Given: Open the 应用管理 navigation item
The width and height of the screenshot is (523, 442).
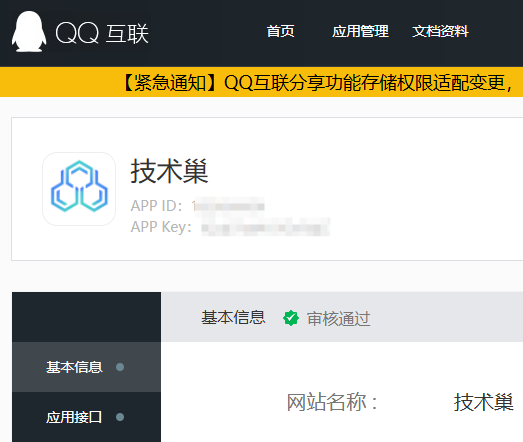Looking at the screenshot, I should pyautogui.click(x=360, y=31).
